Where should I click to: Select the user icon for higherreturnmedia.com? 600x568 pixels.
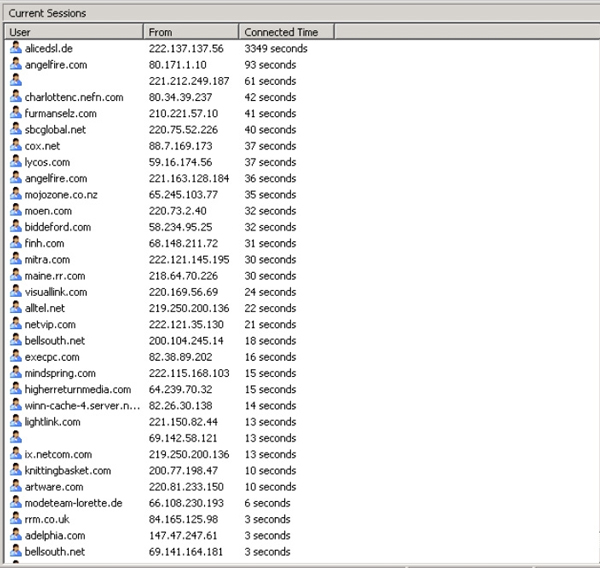(16, 388)
